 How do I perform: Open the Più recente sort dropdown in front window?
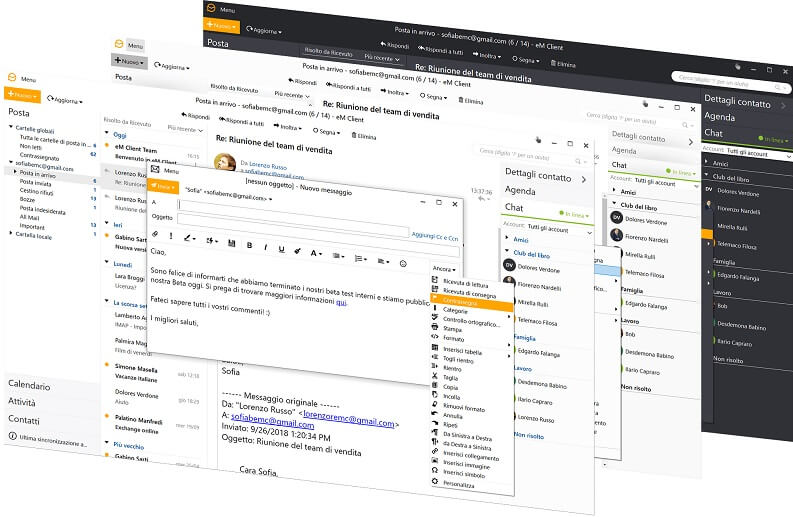[185, 129]
